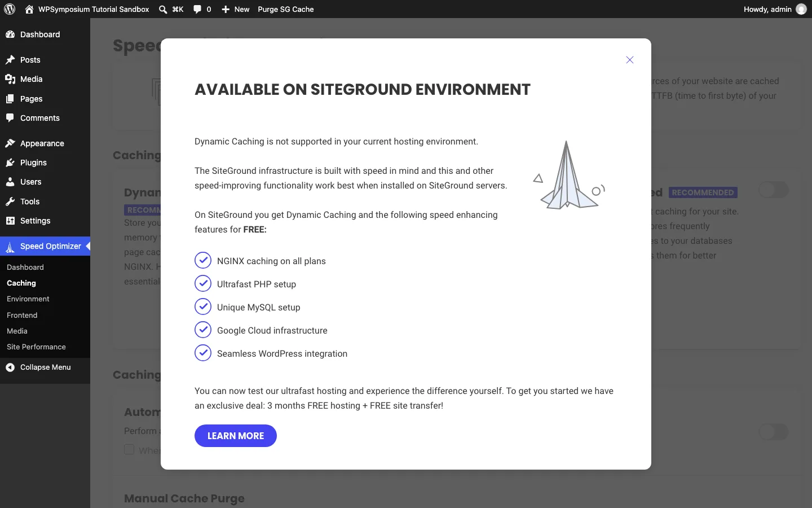This screenshot has height=508, width=812.
Task: Open the Tools wrench icon
Action: [x=10, y=202]
